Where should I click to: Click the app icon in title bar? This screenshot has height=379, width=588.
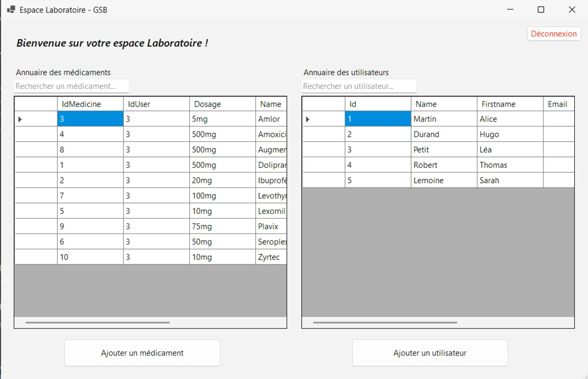click(x=11, y=9)
